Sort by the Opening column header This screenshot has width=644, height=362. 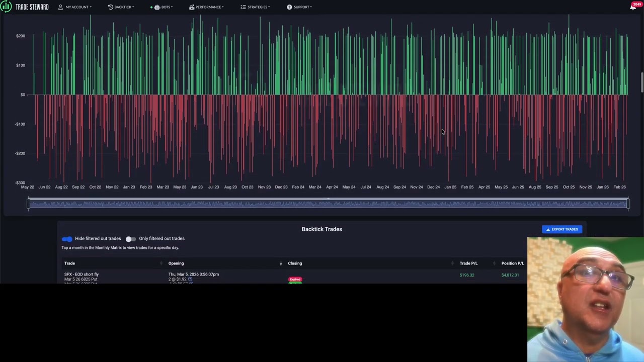176,263
